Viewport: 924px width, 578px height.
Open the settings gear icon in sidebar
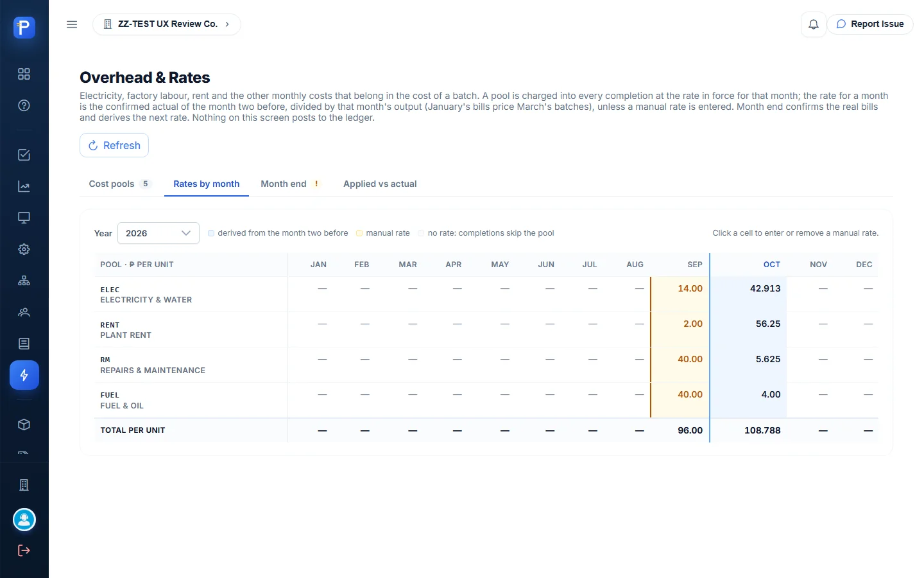tap(24, 249)
